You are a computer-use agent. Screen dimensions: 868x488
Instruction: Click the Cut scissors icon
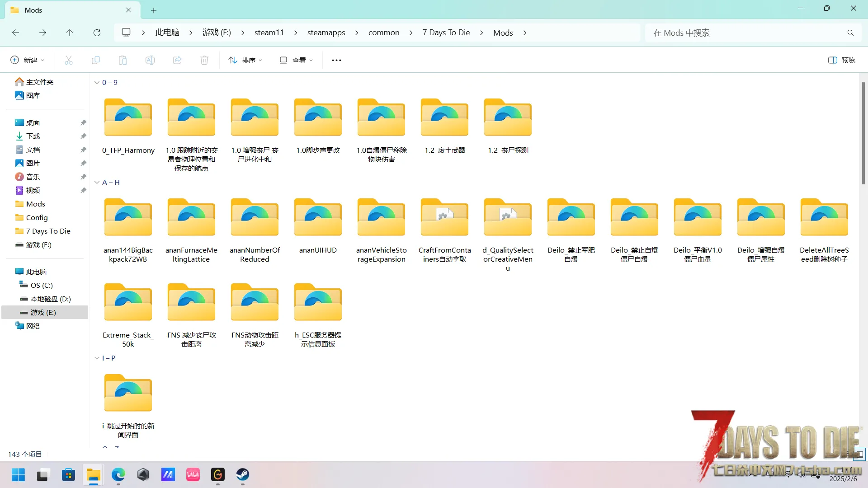click(x=69, y=60)
